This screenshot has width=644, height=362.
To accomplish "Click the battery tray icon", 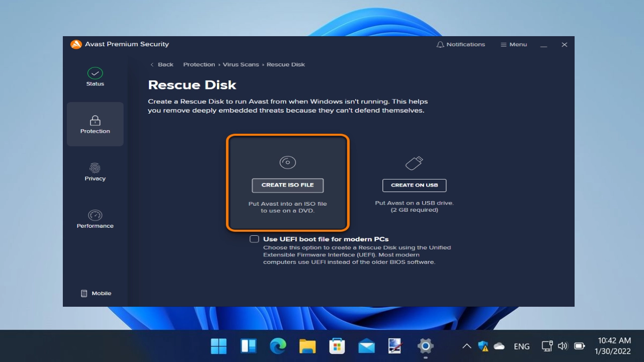I will (x=580, y=346).
